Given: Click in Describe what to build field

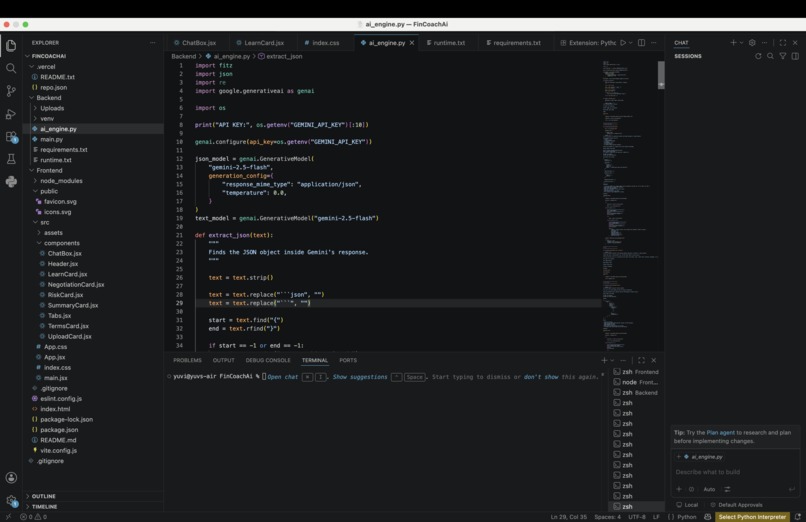Looking at the screenshot, I should pos(735,472).
